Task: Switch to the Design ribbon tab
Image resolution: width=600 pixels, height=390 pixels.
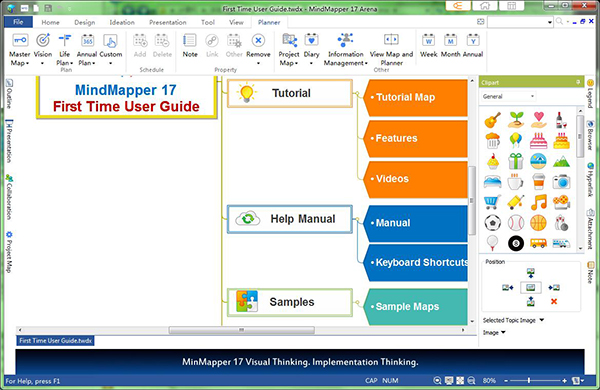Action: 85,22
